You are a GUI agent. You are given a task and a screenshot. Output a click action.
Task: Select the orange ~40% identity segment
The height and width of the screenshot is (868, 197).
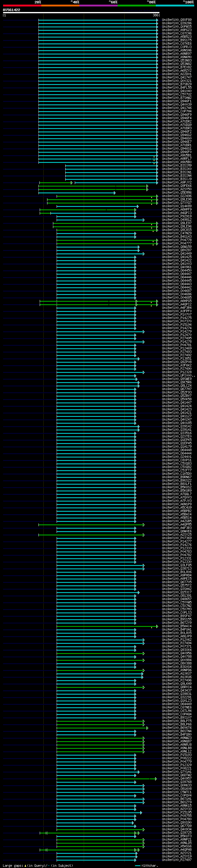60,6
